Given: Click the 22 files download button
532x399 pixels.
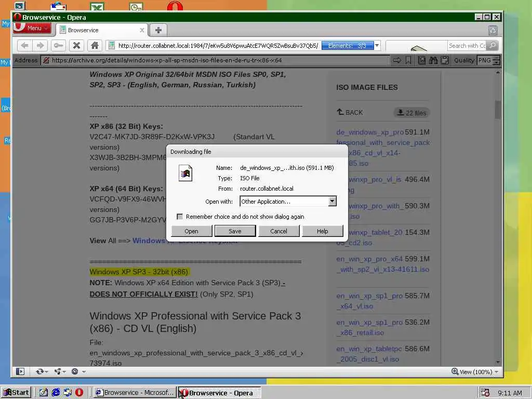Looking at the screenshot, I should (x=411, y=113).
